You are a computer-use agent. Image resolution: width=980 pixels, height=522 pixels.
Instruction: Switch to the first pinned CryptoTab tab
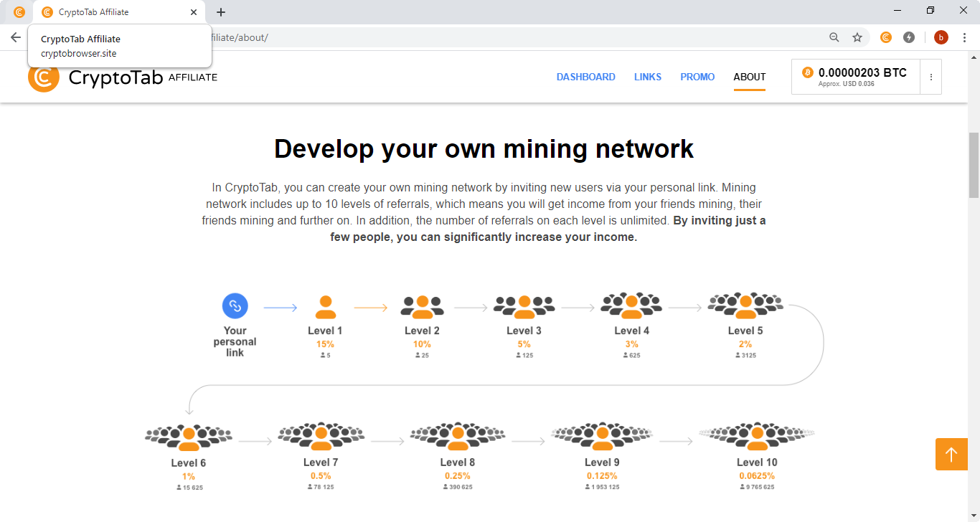pyautogui.click(x=19, y=12)
